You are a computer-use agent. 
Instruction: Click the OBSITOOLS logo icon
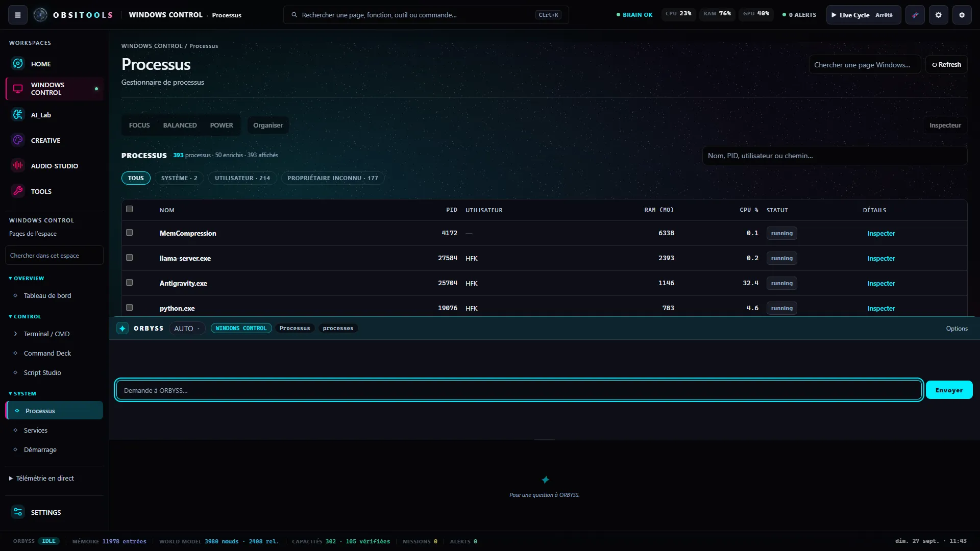(x=40, y=15)
